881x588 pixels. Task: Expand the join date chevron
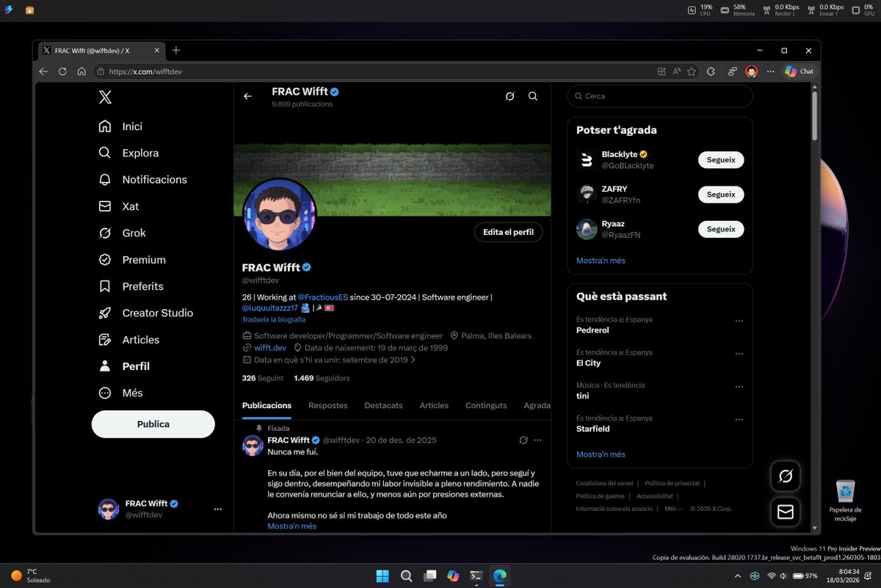[x=413, y=360]
